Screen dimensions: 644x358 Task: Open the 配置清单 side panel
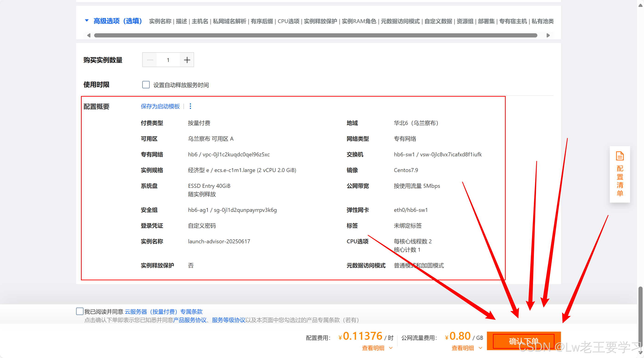[620, 174]
